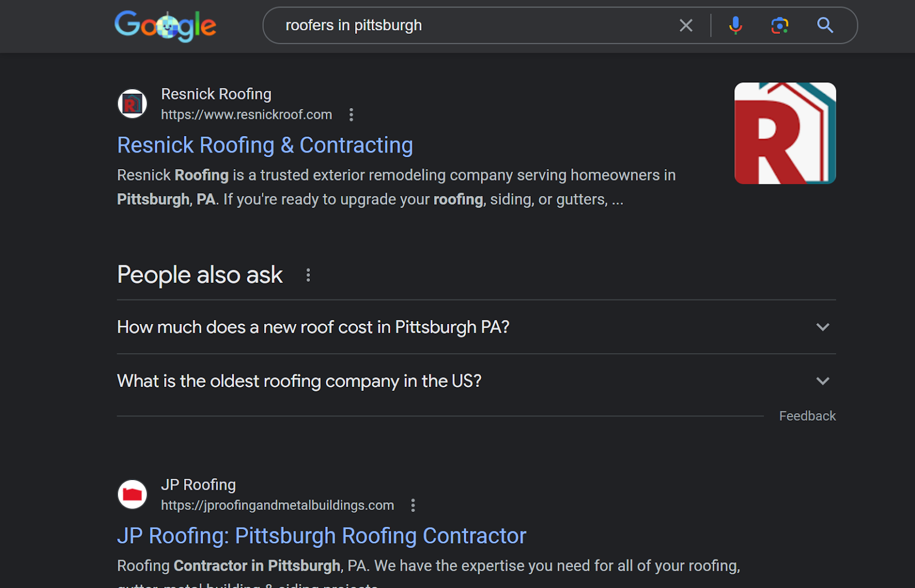The width and height of the screenshot is (915, 588).
Task: Open more options for JP Roofing result
Action: click(x=413, y=505)
